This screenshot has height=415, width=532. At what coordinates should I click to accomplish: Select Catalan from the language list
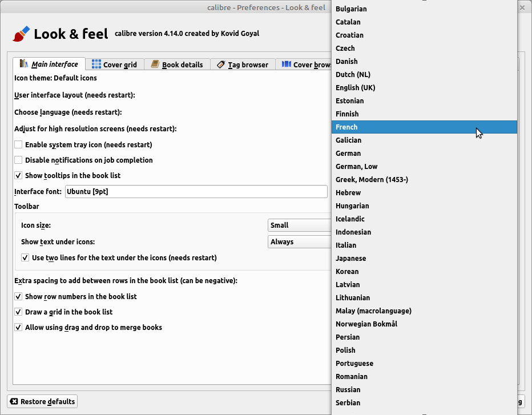click(424, 22)
